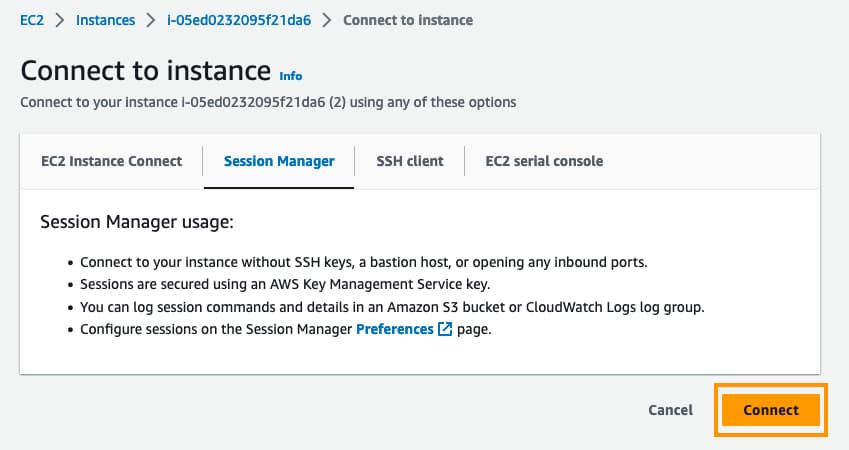Click the chevron following the instance ID breadcrumb
The image size is (849, 450).
coord(326,20)
